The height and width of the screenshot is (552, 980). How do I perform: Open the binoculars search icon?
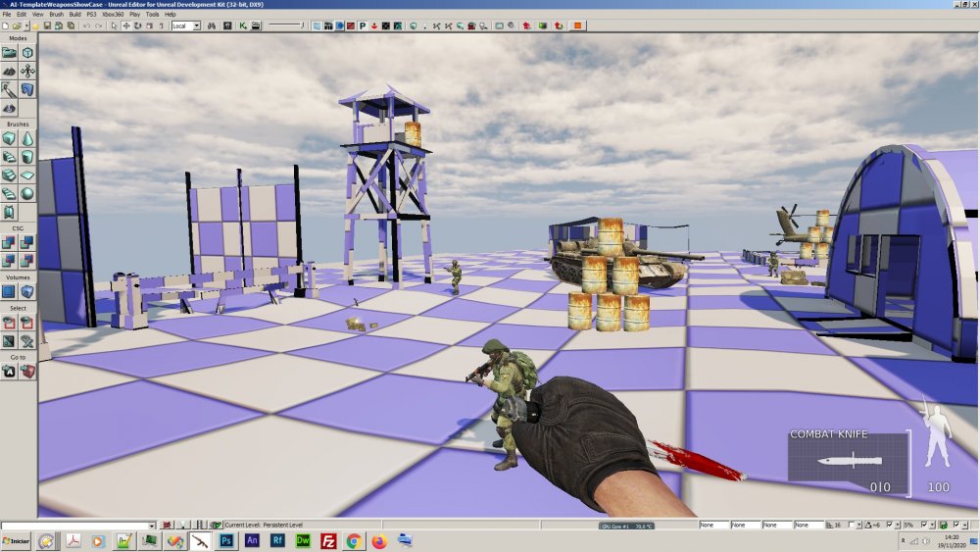pos(212,25)
